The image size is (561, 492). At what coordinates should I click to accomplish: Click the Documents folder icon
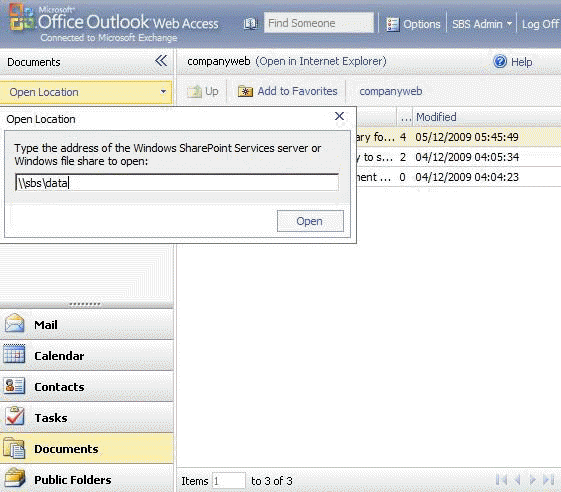[x=14, y=448]
